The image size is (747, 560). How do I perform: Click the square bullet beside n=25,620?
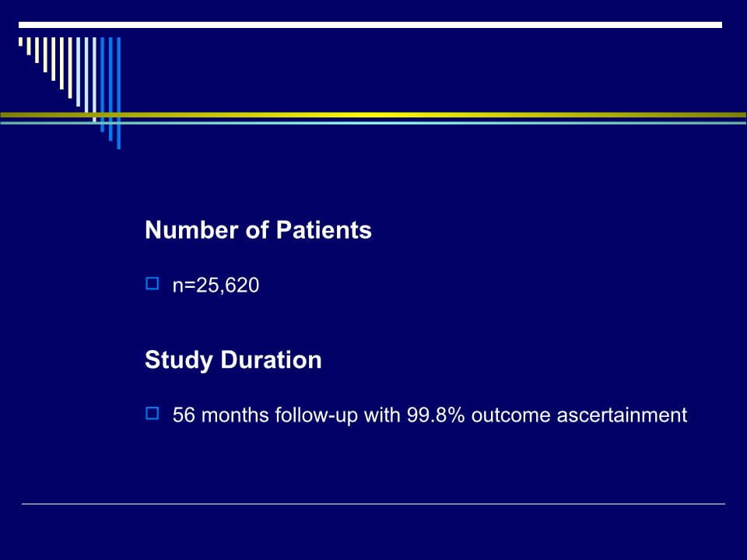[152, 283]
